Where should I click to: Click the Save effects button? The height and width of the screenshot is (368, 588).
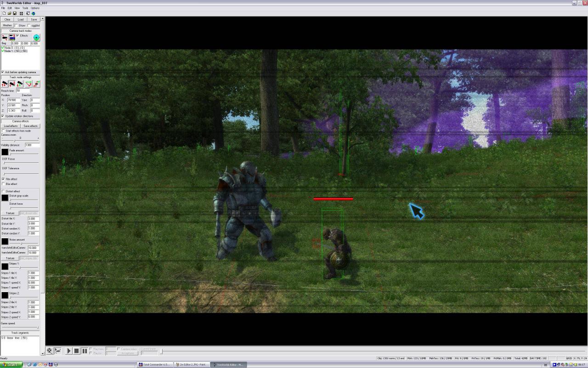[x=30, y=126]
